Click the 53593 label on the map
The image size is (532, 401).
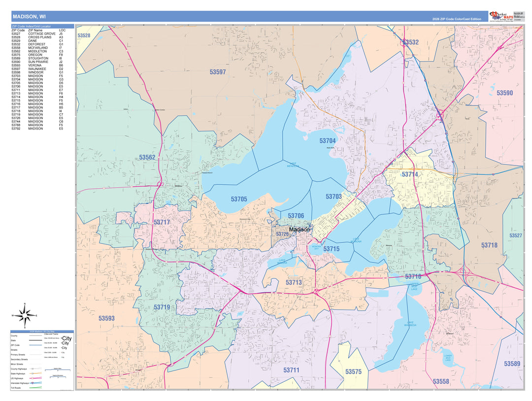tap(106, 318)
